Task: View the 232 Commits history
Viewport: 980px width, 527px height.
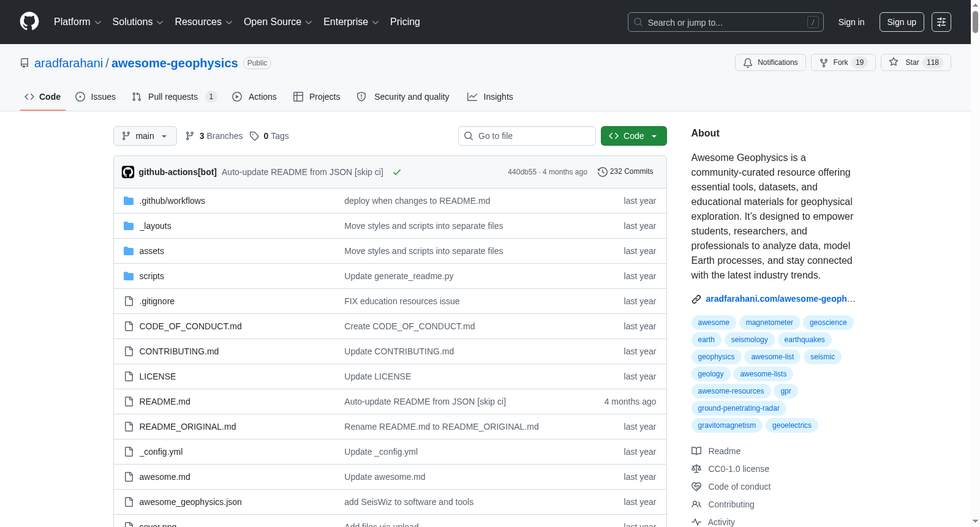Action: [625, 172]
